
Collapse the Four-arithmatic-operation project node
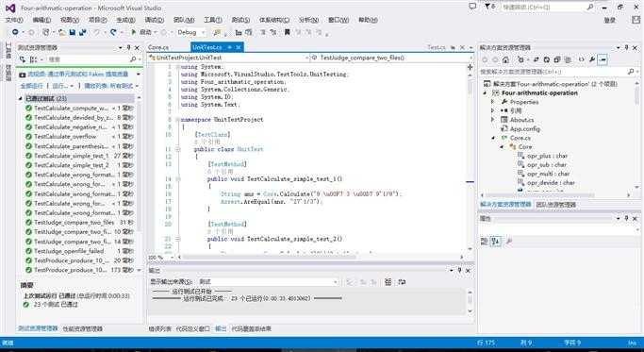point(485,92)
